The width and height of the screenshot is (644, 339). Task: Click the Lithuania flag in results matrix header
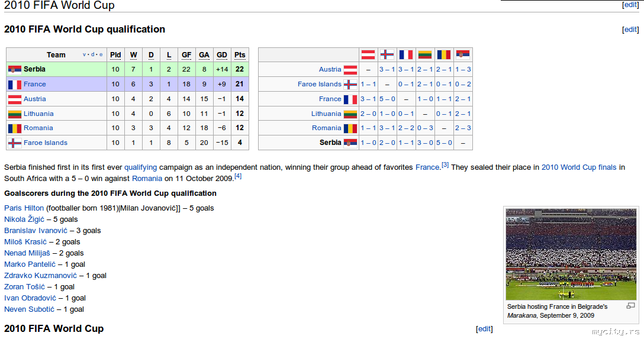[x=425, y=54]
